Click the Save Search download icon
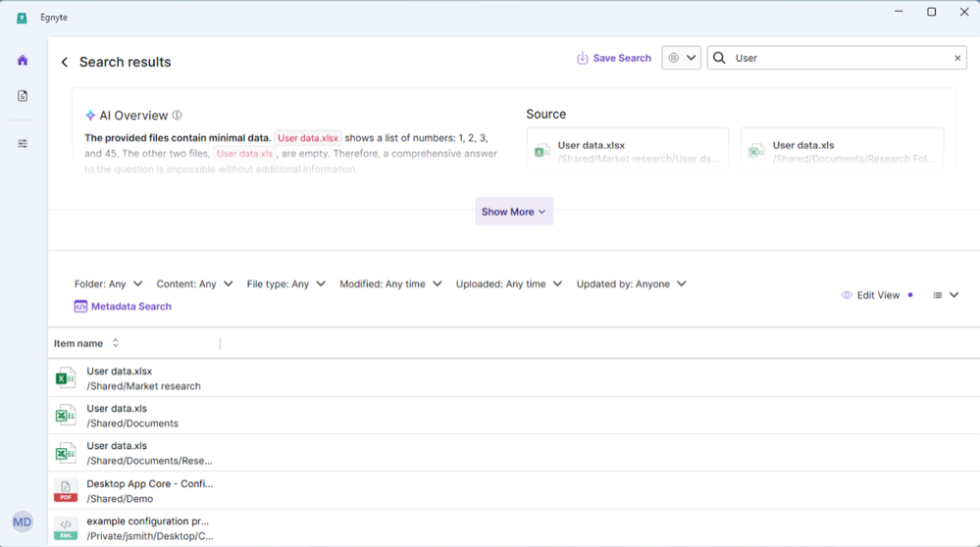The image size is (980, 547). (582, 58)
